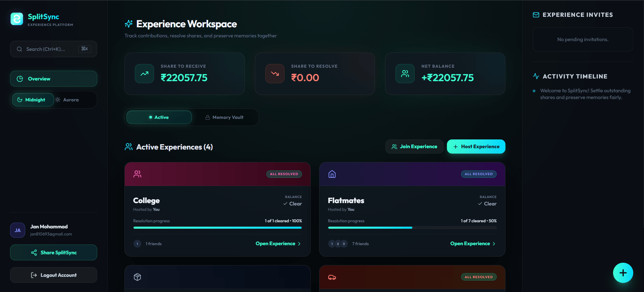The height and width of the screenshot is (292, 644).
Task: Select the Active tab
Action: (159, 117)
